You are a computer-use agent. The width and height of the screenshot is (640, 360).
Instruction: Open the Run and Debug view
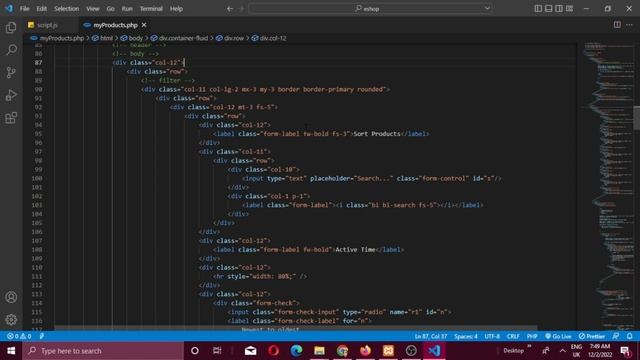pyautogui.click(x=11, y=96)
